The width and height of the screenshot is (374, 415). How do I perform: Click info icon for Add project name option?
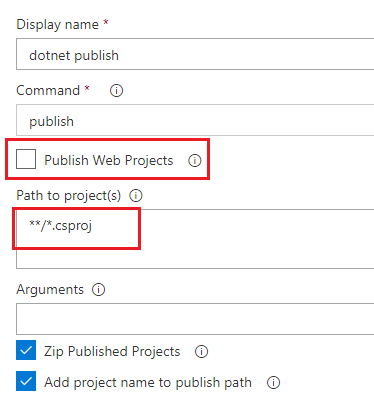[273, 382]
